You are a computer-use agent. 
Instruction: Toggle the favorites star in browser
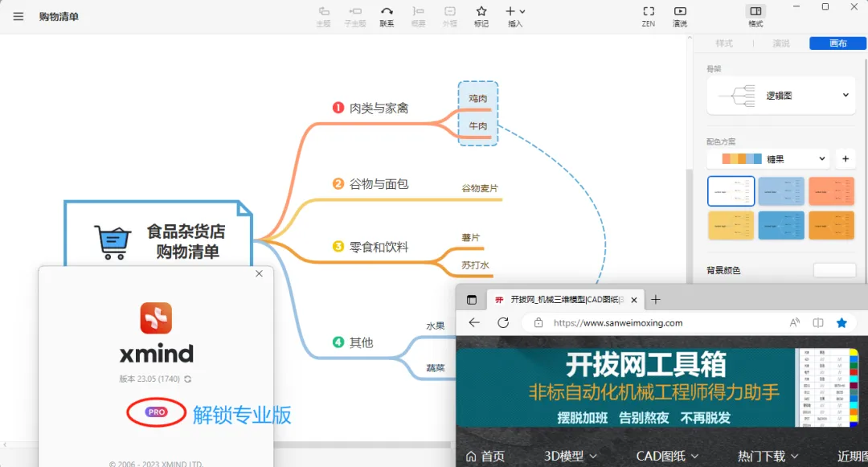point(841,322)
